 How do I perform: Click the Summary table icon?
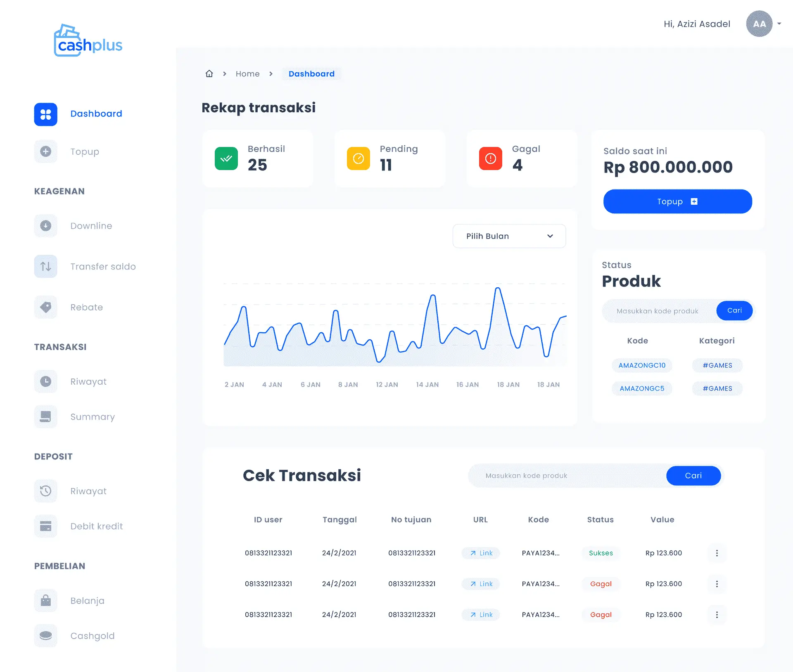click(46, 416)
